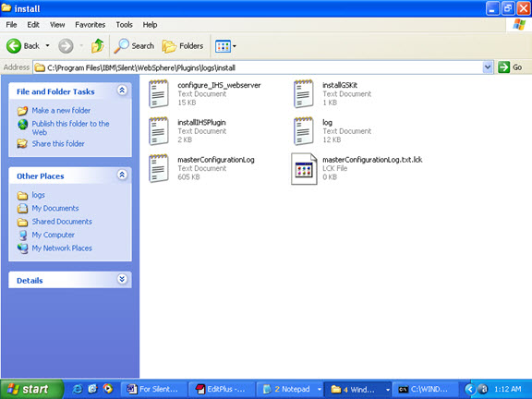Click the Go button arrow icon
Image resolution: width=532 pixels, height=399 pixels.
pyautogui.click(x=504, y=67)
